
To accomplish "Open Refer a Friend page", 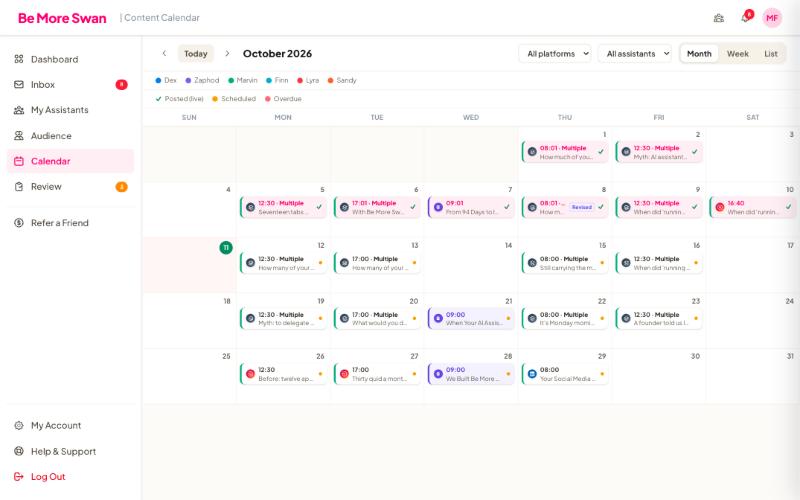I will coord(70,223).
